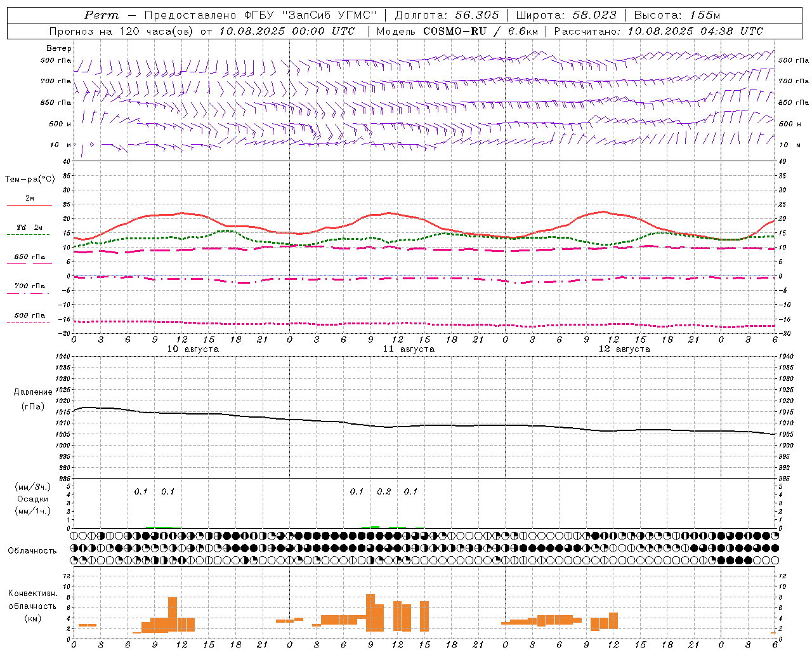
Task: Click the tallest orange convective bar on 11 August
Action: [x=370, y=613]
